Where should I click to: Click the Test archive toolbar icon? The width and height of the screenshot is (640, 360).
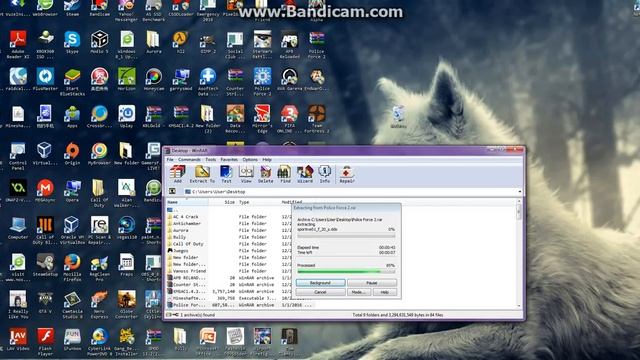coord(226,174)
